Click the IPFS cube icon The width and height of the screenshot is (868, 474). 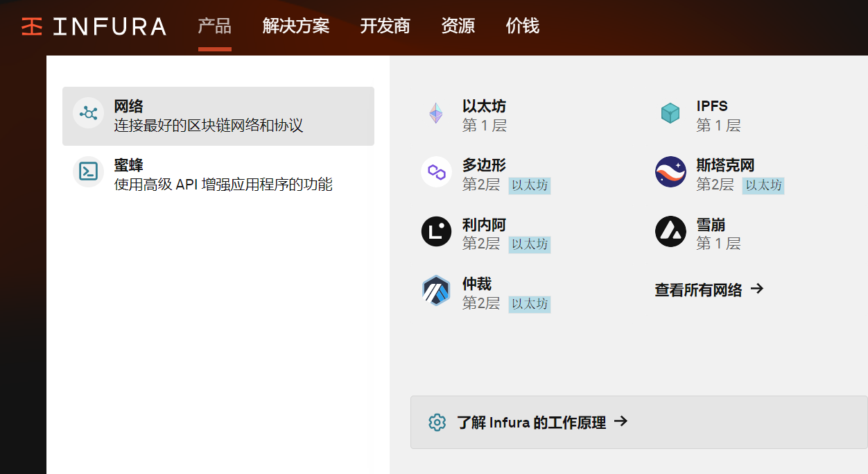(670, 113)
